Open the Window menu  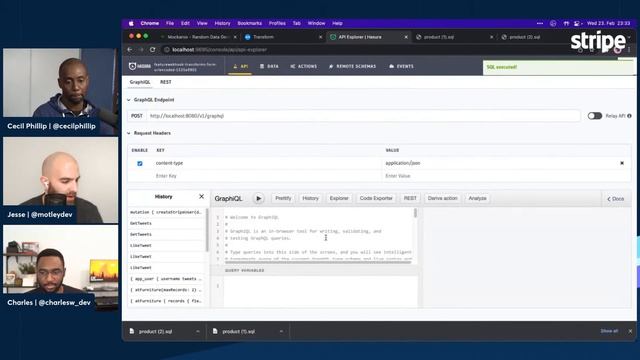(x=316, y=23)
